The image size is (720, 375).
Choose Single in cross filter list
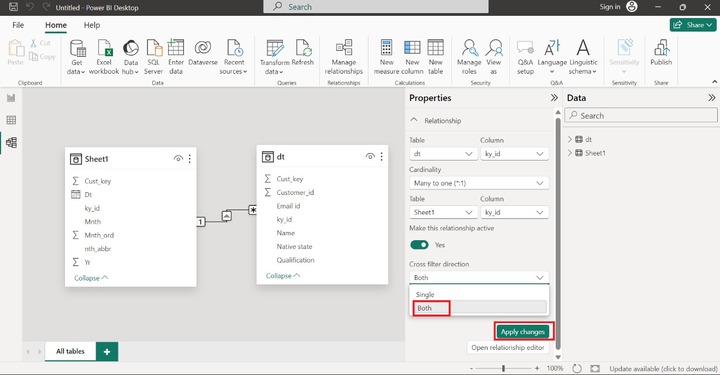coord(479,294)
